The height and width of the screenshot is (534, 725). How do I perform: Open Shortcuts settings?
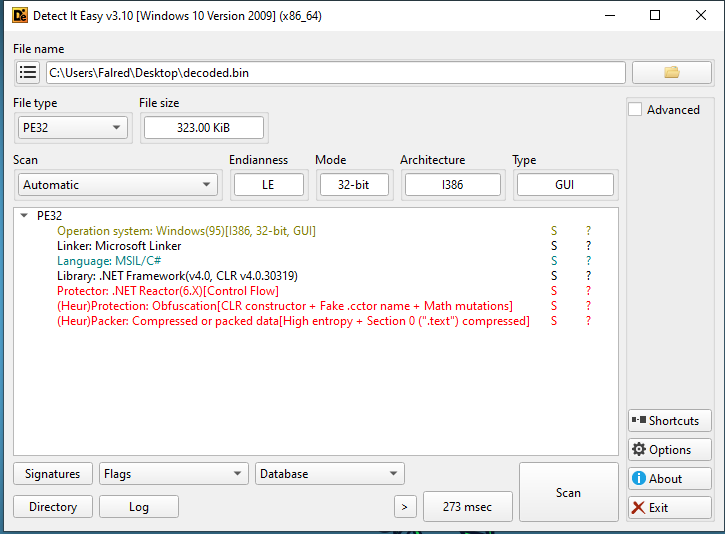tap(670, 421)
